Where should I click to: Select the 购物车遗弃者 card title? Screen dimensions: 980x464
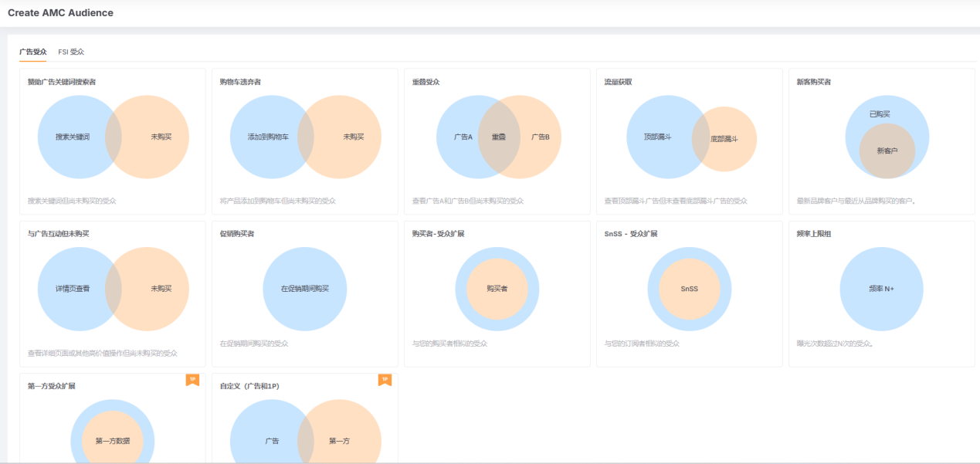(x=240, y=82)
